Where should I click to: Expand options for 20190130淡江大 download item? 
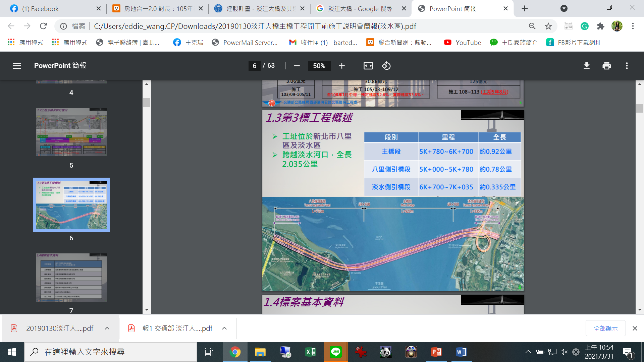click(107, 328)
